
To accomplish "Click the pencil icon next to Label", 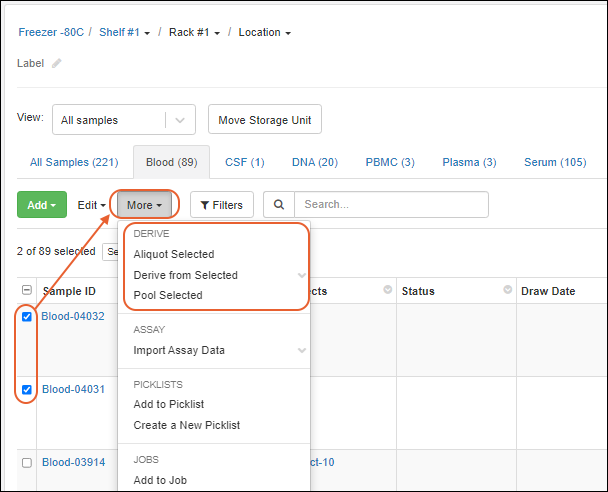I will 57,63.
